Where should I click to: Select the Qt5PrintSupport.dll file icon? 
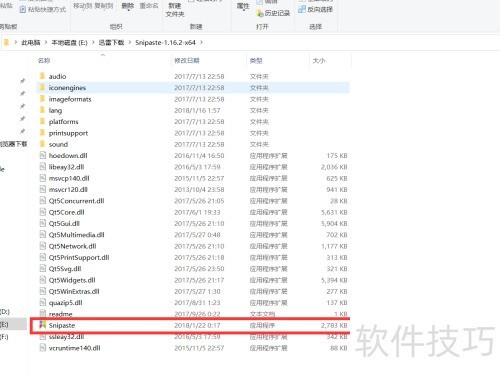click(42, 257)
